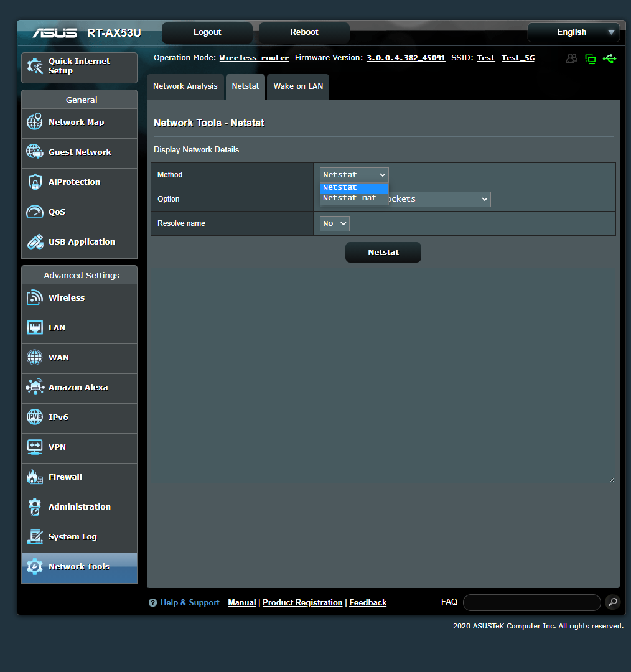Click inside the Netstat output textarea
Screen dimensions: 631x672
click(x=383, y=375)
